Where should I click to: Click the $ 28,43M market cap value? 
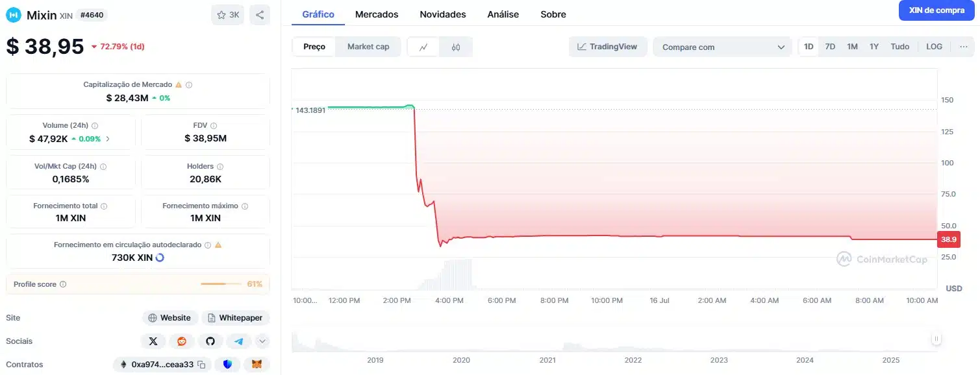127,98
